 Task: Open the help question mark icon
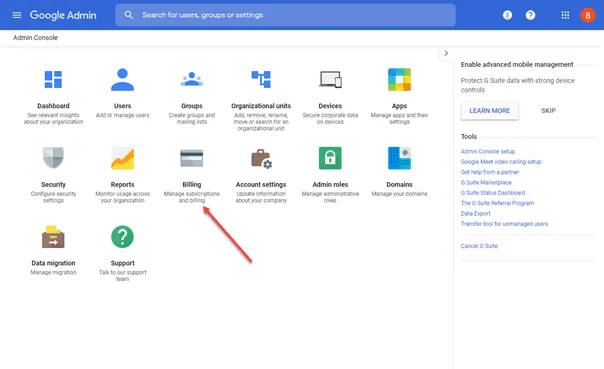(530, 15)
